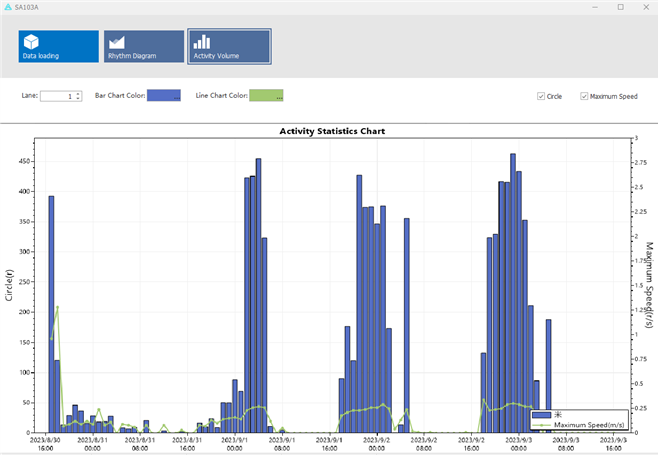Screen dimensions: 658x455
Task: Click the blue bar legend icon
Action: coord(541,414)
